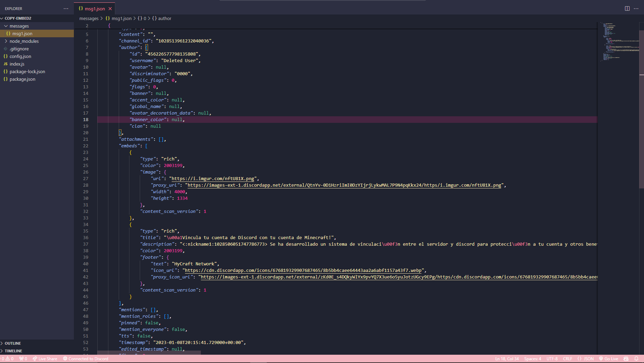Click the "mention_everyone" key
Image resolution: width=644 pixels, height=363 pixels.
pyautogui.click(x=143, y=330)
